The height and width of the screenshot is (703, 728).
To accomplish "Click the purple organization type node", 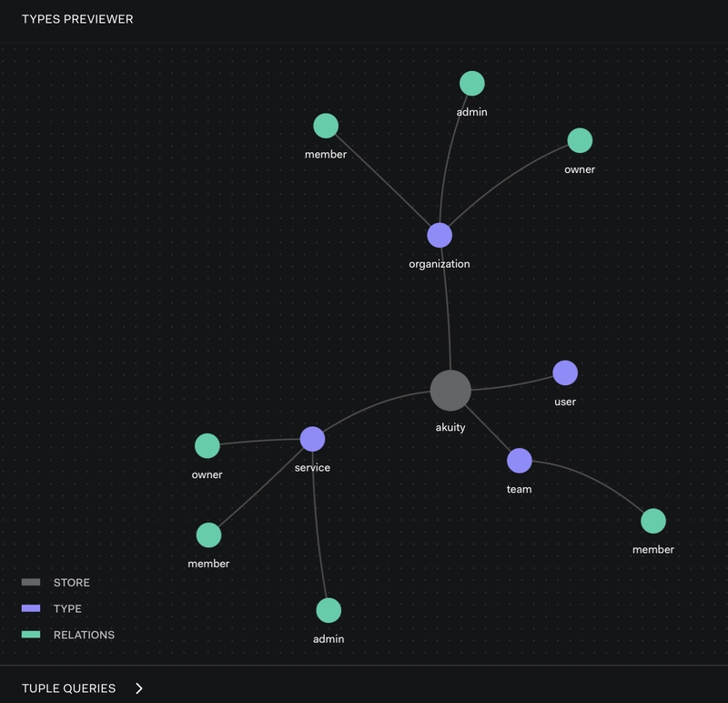I will (x=440, y=235).
